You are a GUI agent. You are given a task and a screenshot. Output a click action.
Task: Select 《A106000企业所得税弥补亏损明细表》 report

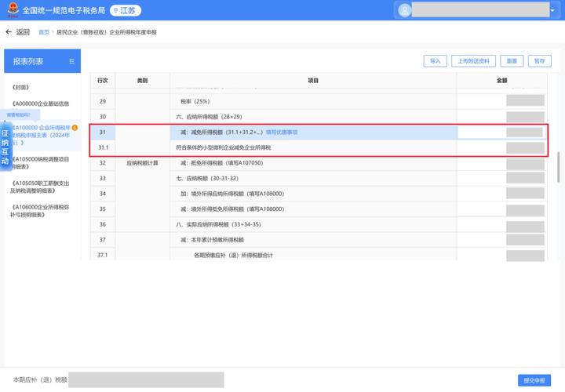point(40,211)
